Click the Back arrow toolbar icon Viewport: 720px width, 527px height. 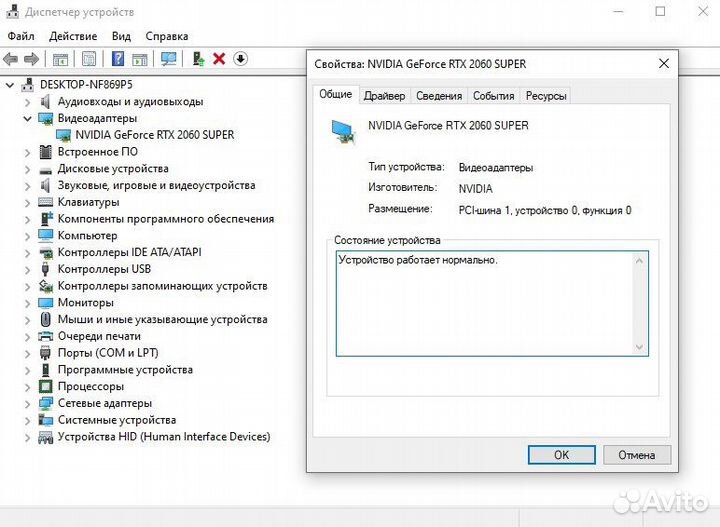(x=10, y=59)
